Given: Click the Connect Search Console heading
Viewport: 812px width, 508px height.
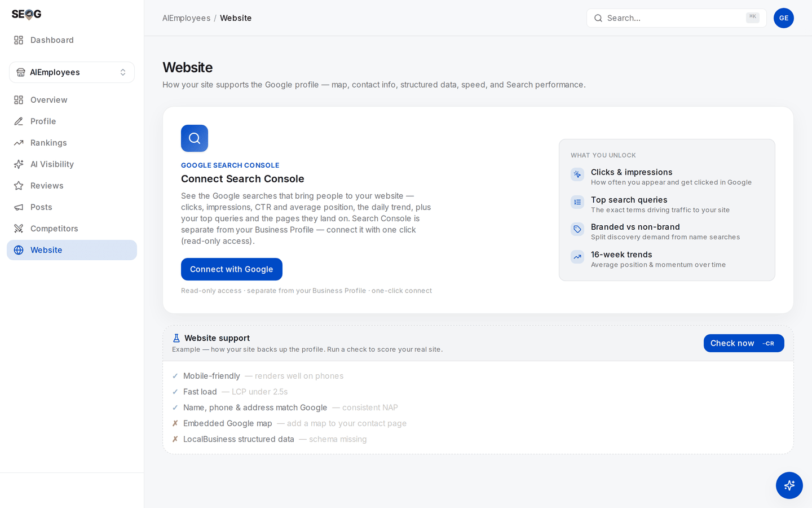Looking at the screenshot, I should 242,179.
